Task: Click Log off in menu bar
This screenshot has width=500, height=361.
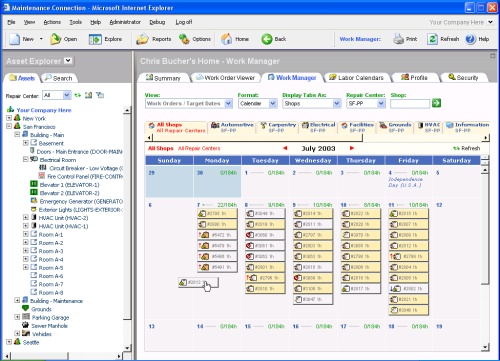Action: (x=184, y=22)
